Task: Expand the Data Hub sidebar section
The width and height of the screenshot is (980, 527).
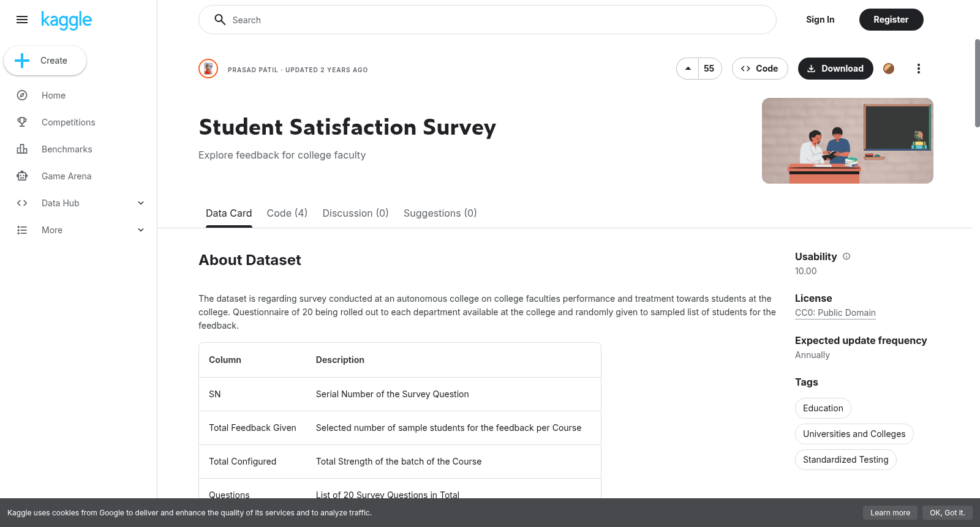Action: point(141,203)
